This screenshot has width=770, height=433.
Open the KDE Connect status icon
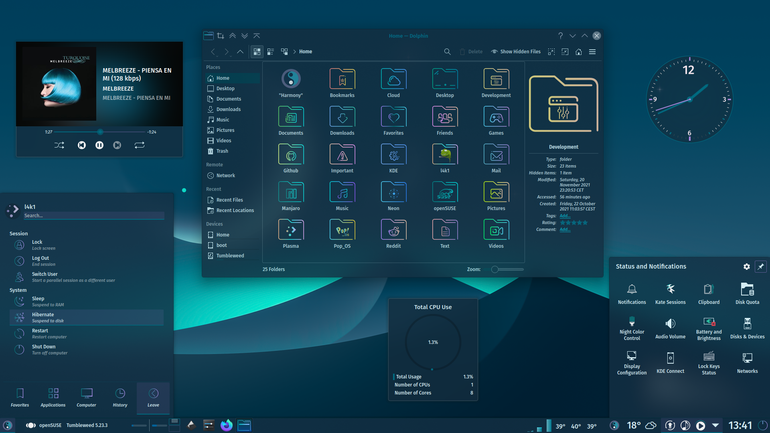coord(670,362)
